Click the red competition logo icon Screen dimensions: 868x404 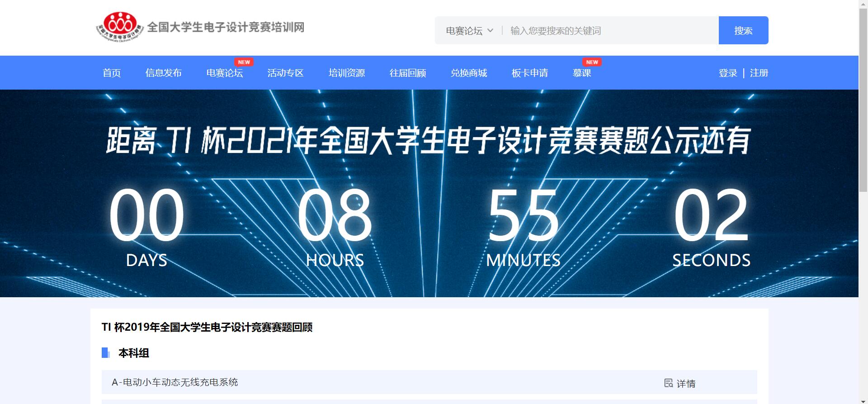[x=120, y=27]
